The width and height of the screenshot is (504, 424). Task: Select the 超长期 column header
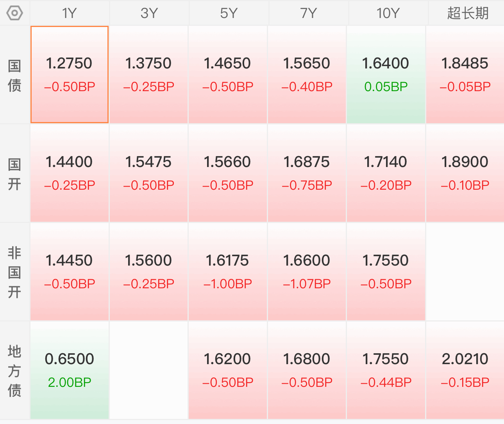point(467,13)
